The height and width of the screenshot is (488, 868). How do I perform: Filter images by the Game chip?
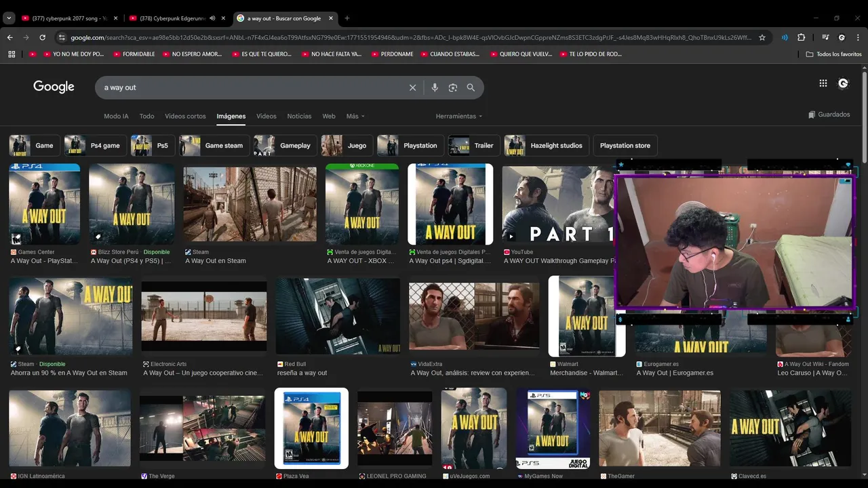click(33, 146)
